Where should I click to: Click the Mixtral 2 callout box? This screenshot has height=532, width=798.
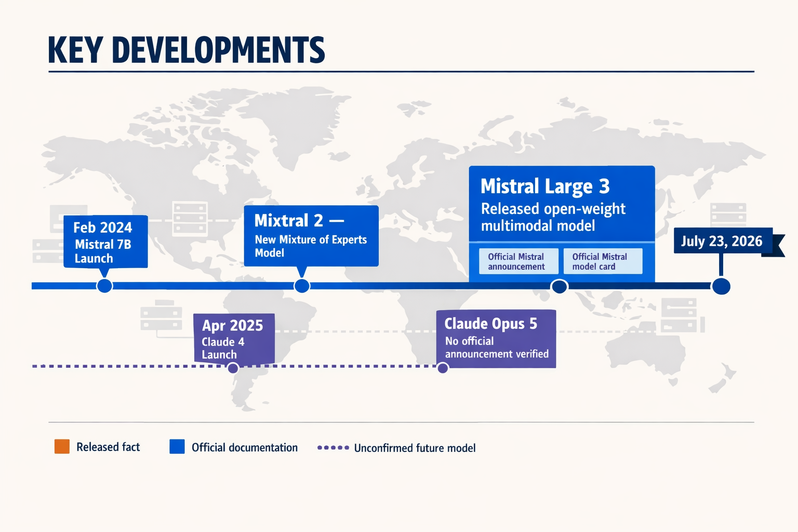coord(311,236)
